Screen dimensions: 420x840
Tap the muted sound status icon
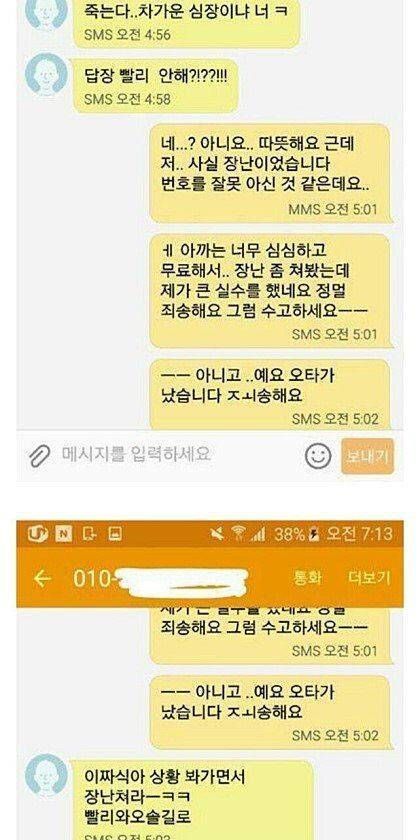pos(217,534)
